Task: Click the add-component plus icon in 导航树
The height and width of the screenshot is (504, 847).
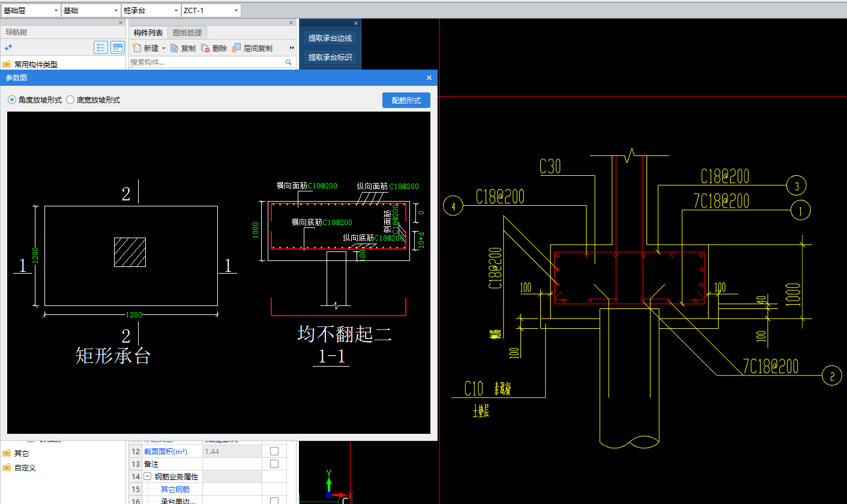Action: pos(8,47)
